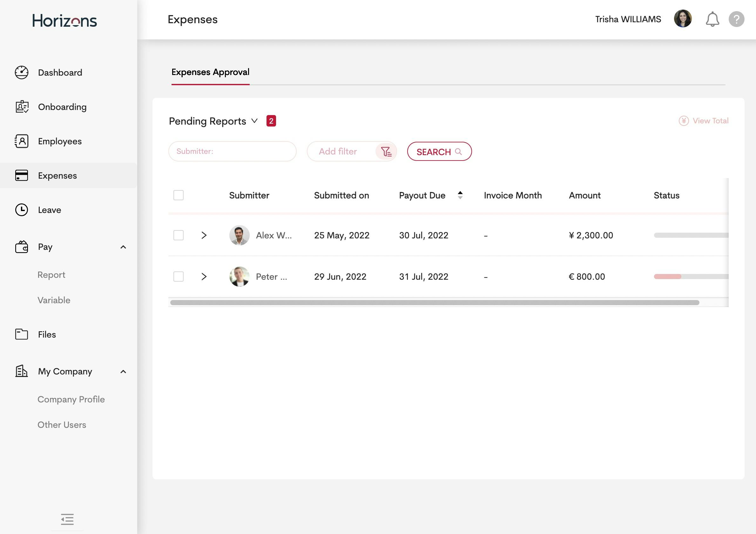This screenshot has height=534, width=756.
Task: Open the Pending Reports dropdown
Action: (254, 121)
